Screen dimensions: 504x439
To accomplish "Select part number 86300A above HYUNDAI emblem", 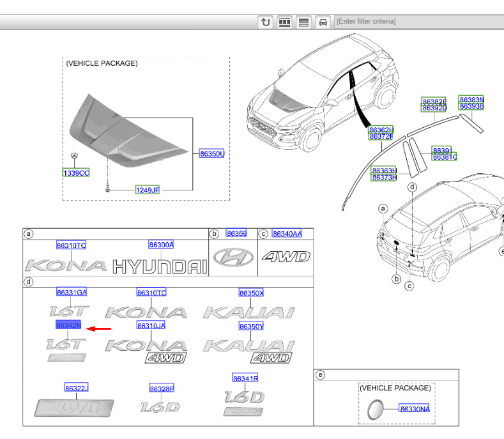I will pos(161,245).
